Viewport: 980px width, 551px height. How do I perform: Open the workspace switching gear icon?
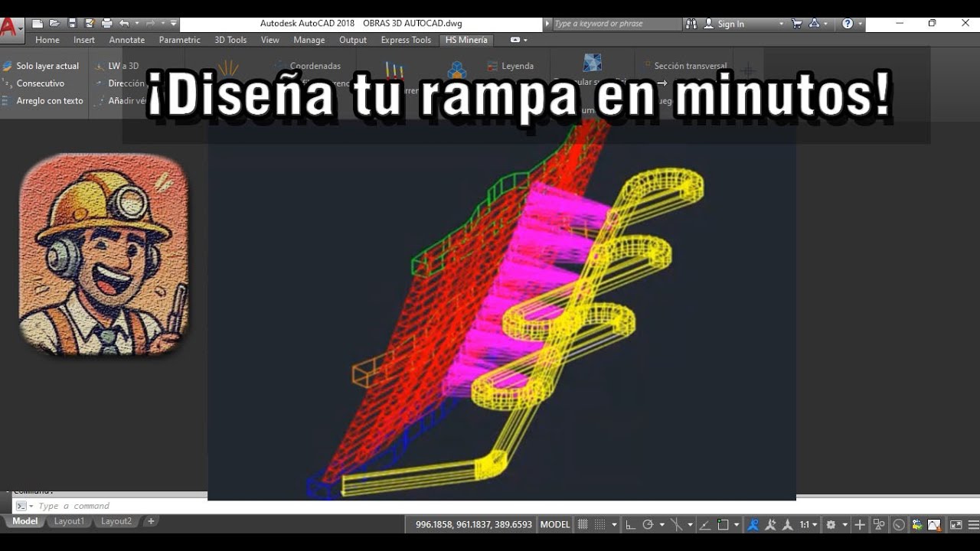pos(831,525)
